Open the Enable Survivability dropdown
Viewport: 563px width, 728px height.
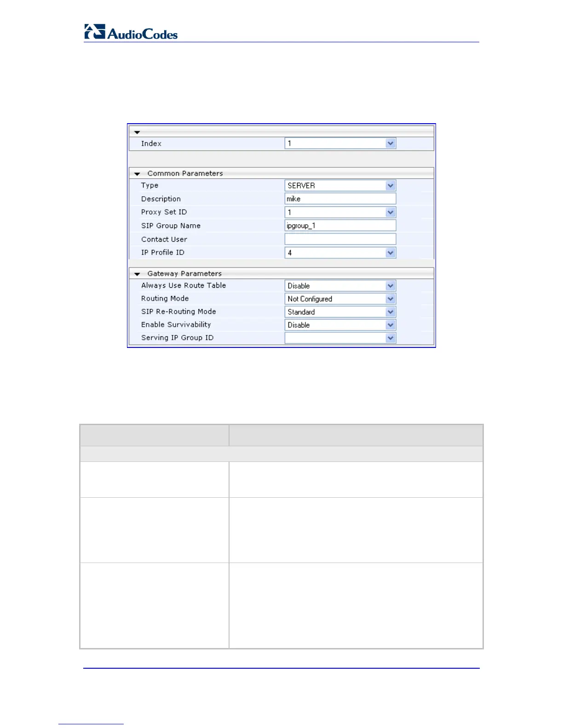point(340,325)
